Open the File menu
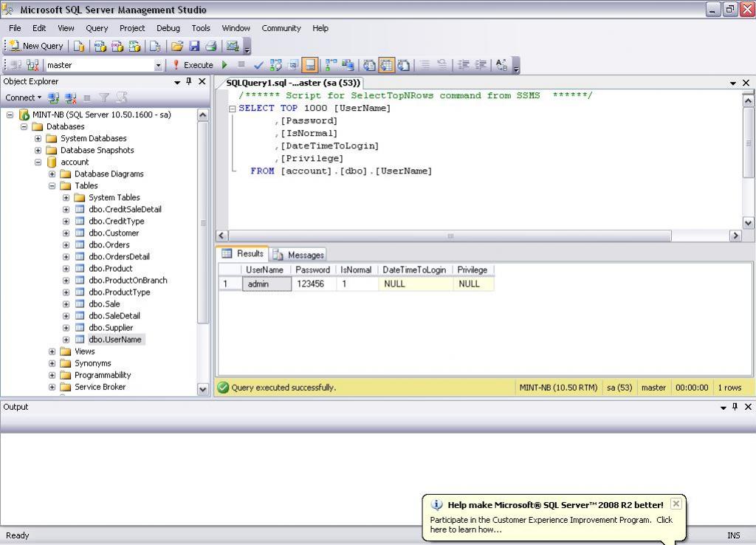This screenshot has width=756, height=545. point(15,28)
